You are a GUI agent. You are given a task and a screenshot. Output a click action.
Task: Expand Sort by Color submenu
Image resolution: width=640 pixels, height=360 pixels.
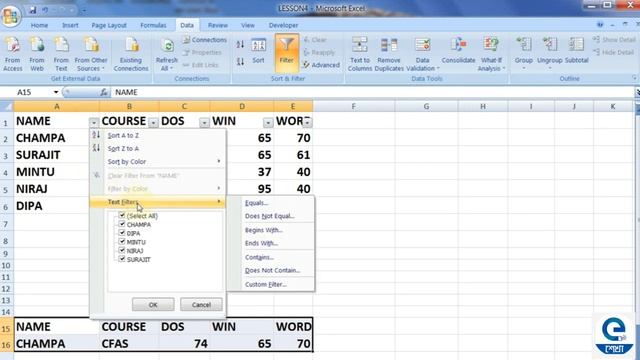coord(163,162)
